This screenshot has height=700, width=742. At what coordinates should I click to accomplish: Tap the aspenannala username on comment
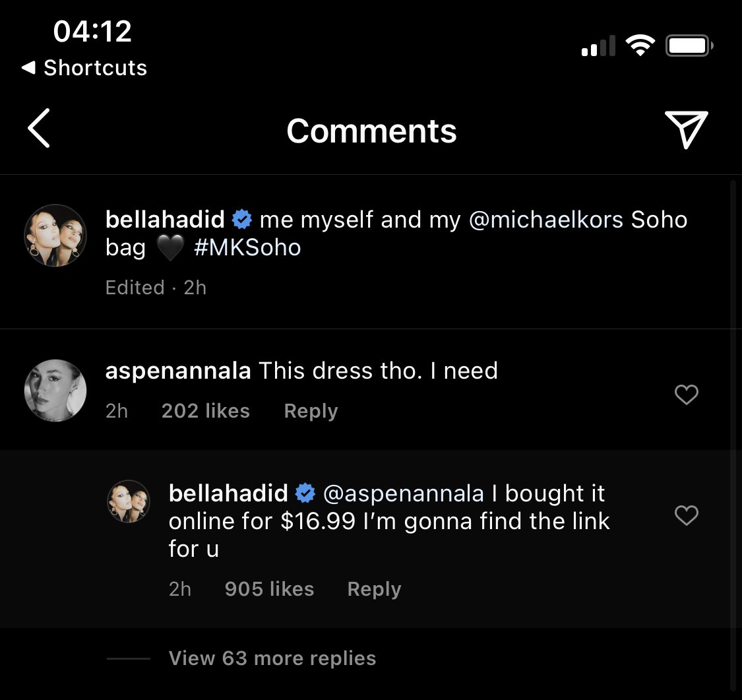click(x=177, y=371)
